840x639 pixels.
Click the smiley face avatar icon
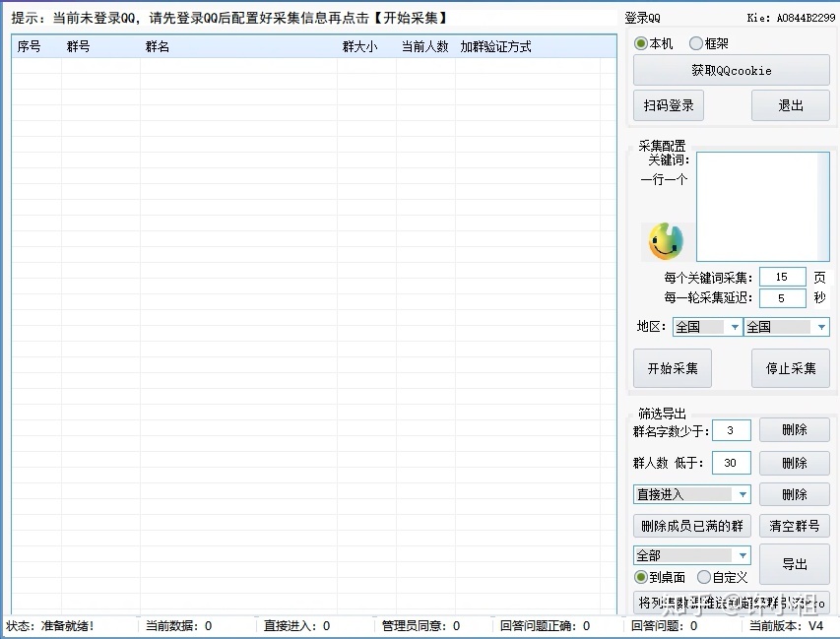click(x=667, y=241)
